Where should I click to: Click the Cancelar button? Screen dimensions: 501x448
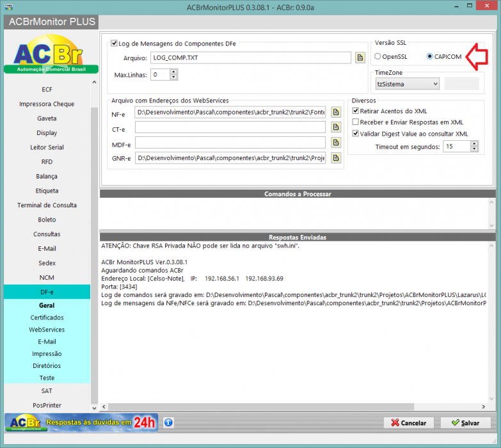[409, 423]
